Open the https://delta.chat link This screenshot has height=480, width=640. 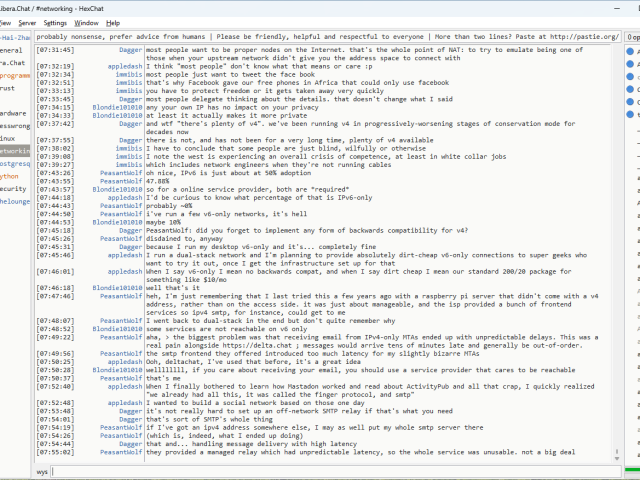pyautogui.click(x=255, y=345)
